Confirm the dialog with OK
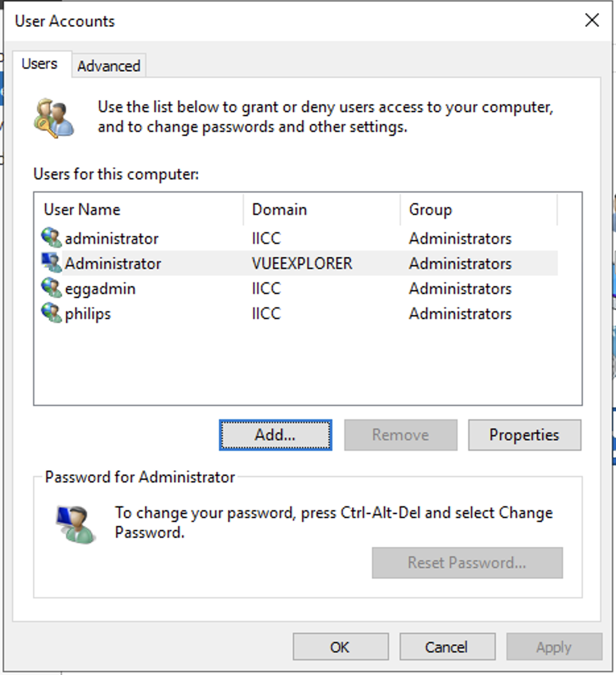 [340, 647]
